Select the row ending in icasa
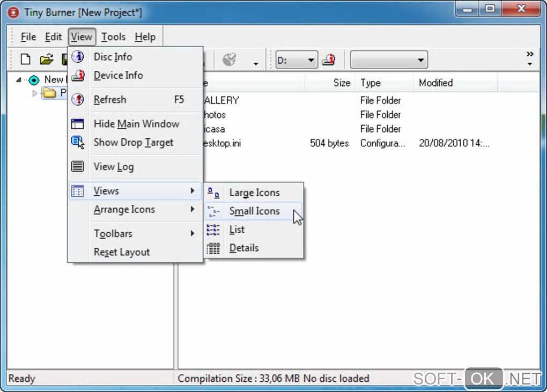Screen dimensions: 547x392 [x=215, y=129]
